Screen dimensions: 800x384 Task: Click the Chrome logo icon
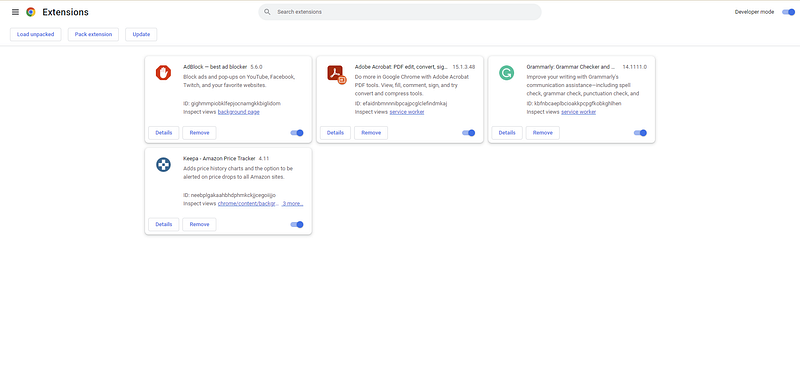point(31,12)
